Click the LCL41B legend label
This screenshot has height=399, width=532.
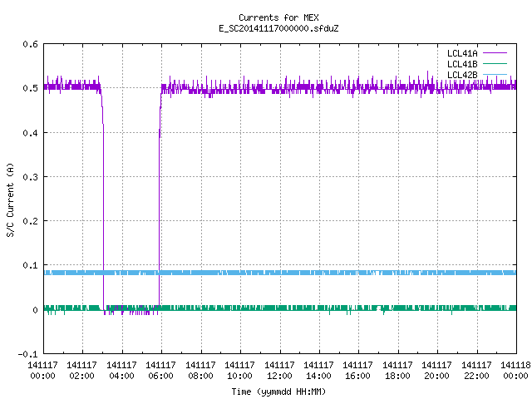(462, 64)
